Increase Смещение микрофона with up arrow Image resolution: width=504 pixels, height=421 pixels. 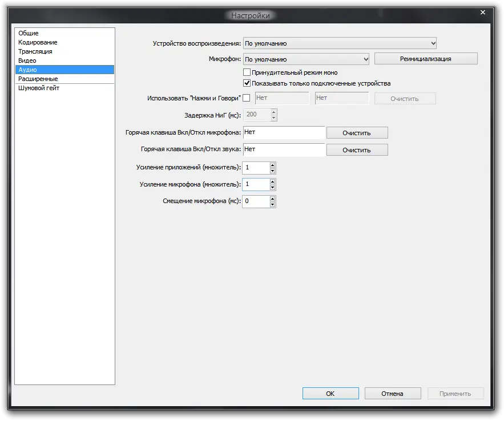click(x=273, y=199)
